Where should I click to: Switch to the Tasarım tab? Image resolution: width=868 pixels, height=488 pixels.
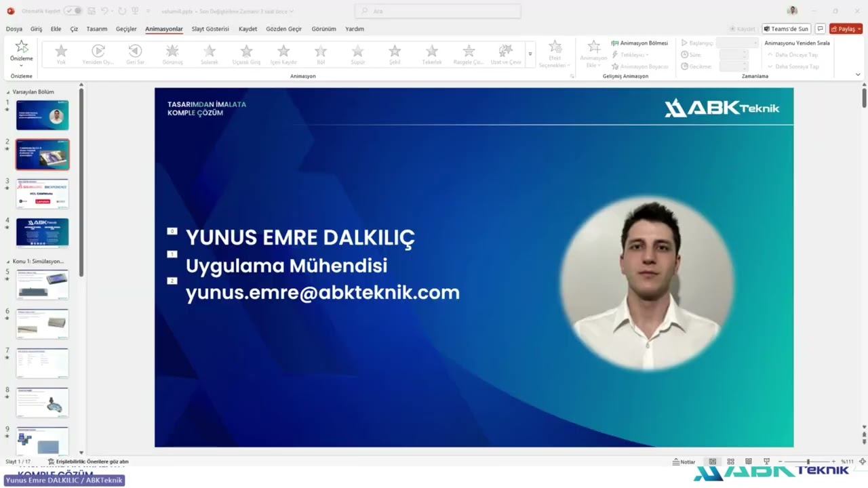click(x=97, y=29)
